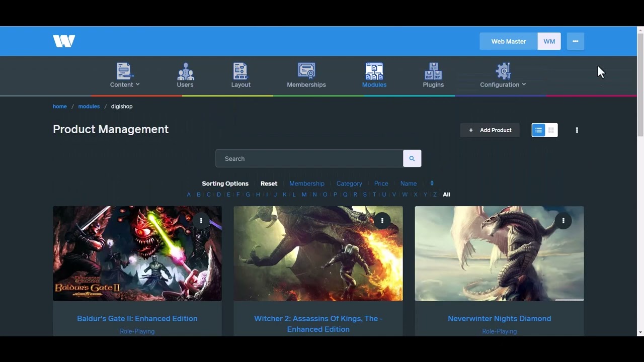Screen dimensions: 644x362
Task: Show All products in alphabet filter
Action: pos(446,195)
